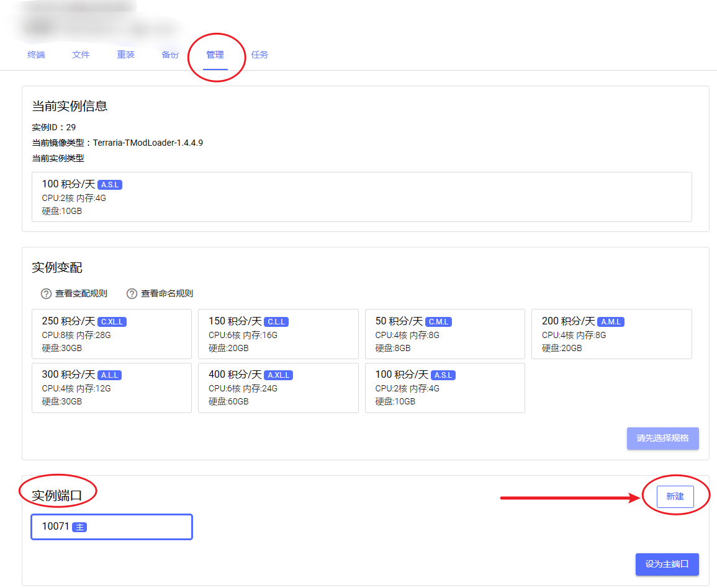Click the 设为主端口 button
717x588 pixels.
click(667, 564)
